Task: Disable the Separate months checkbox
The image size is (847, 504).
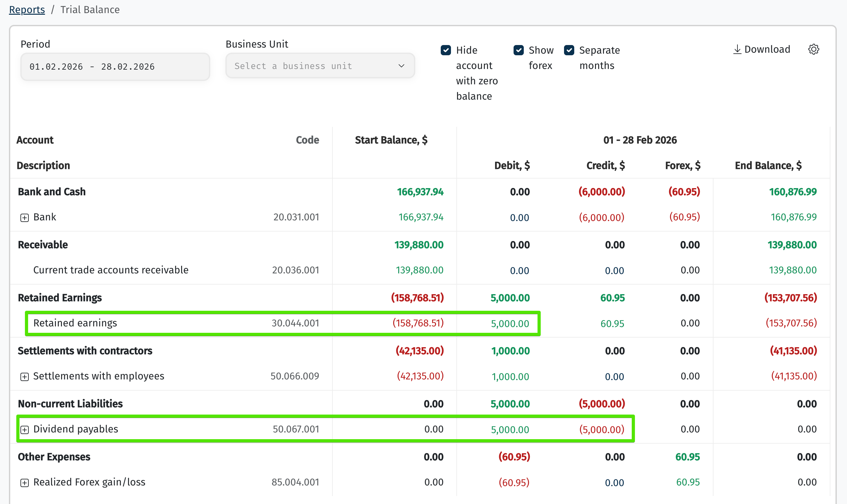Action: tap(569, 50)
